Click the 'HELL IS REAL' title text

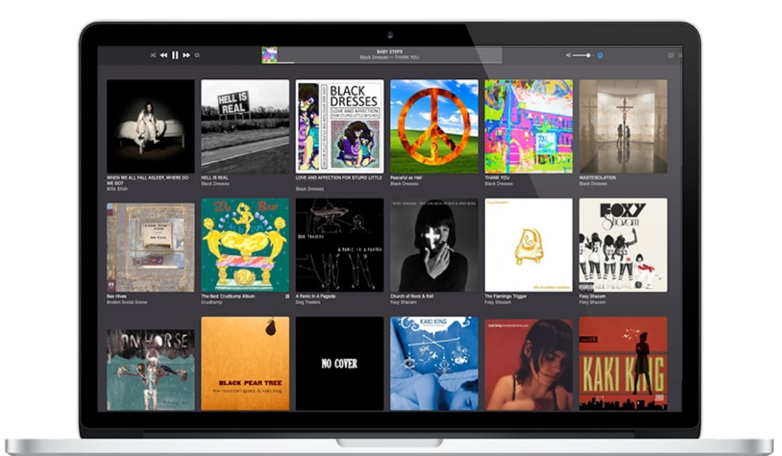click(x=215, y=178)
